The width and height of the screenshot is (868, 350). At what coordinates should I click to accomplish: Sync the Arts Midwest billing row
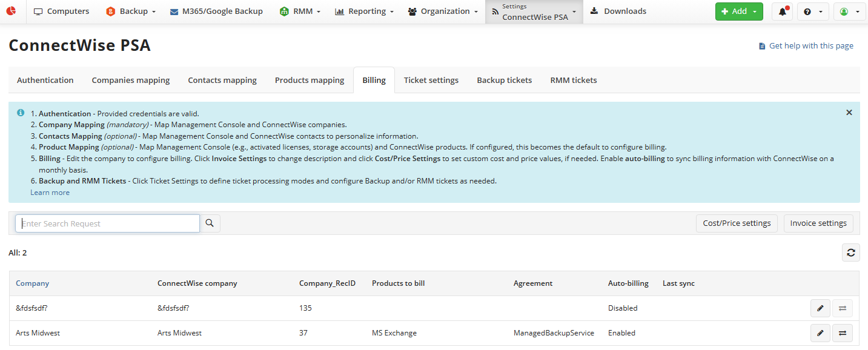[843, 333]
